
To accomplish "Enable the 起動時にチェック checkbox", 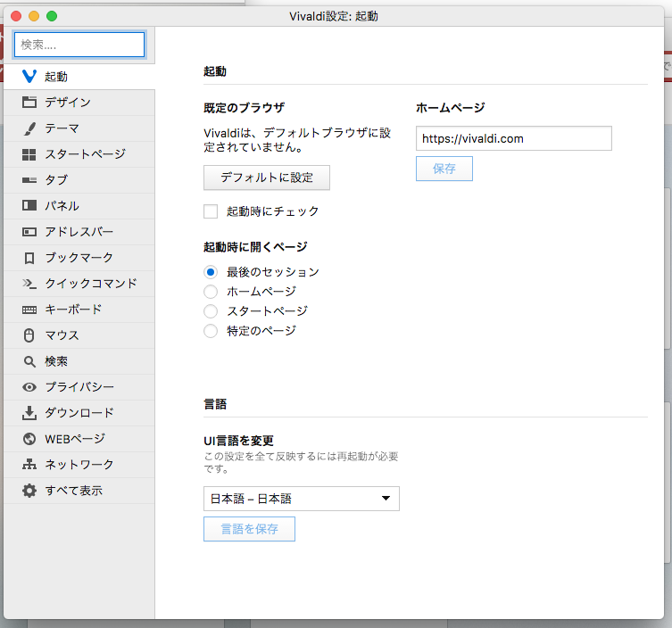I will coord(211,211).
